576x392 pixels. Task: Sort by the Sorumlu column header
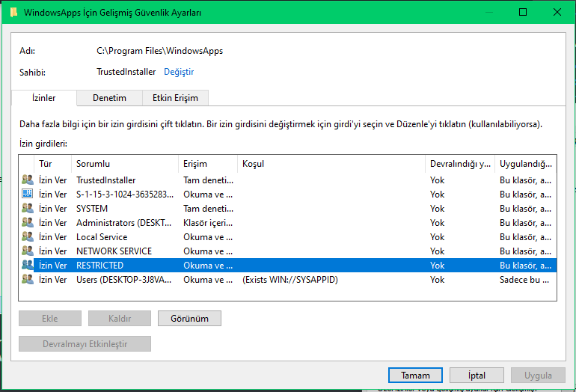click(124, 164)
